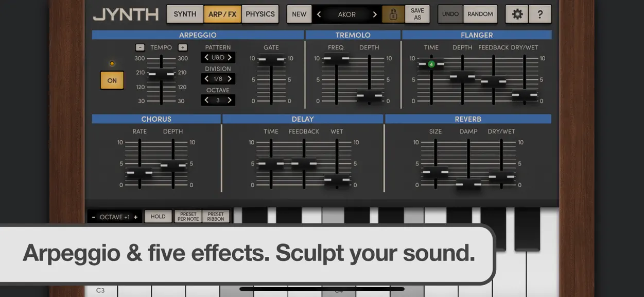
Task: Switch to the SYNTH tab
Action: pos(185,14)
